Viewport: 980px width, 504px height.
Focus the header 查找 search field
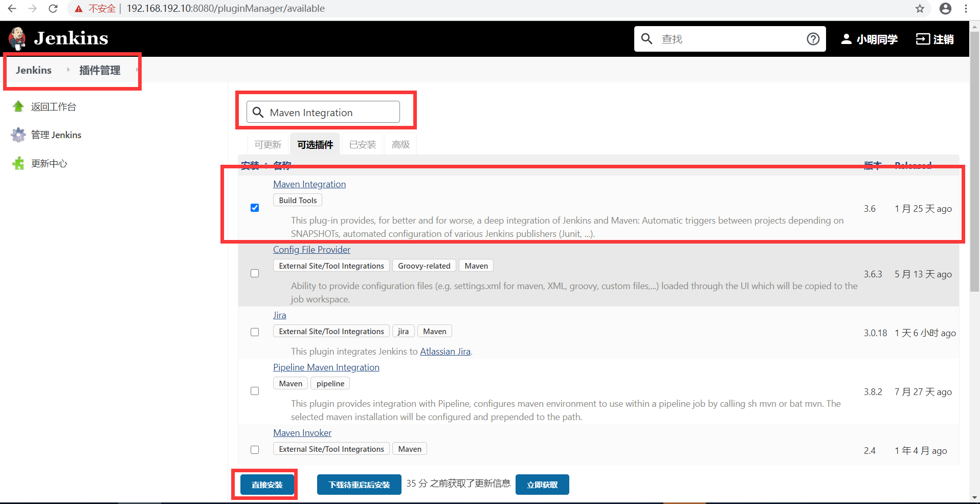click(x=730, y=39)
